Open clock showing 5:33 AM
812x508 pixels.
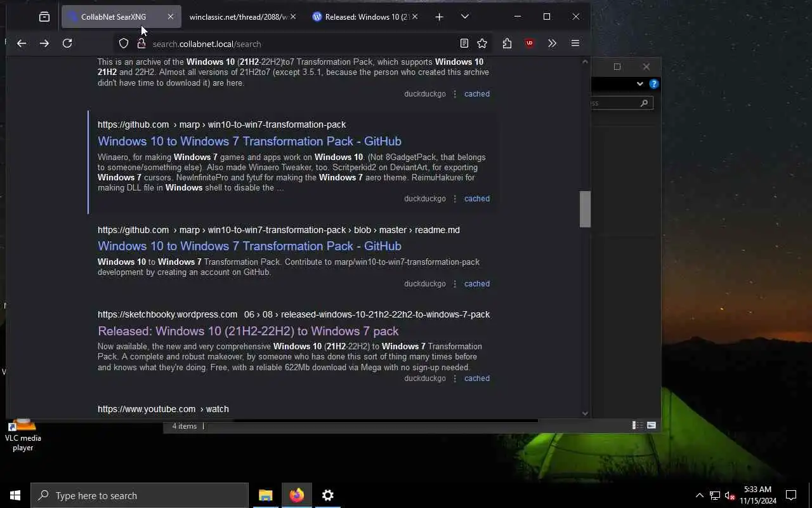pos(757,495)
